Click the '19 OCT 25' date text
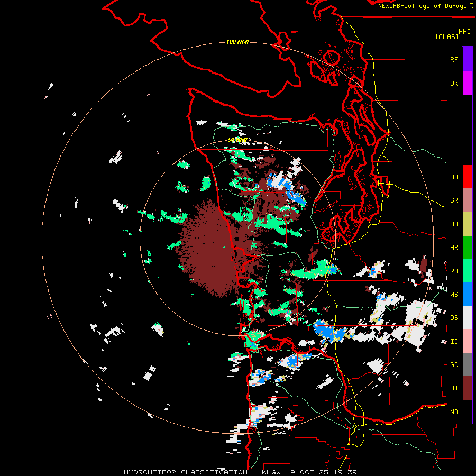This screenshot has height=476, width=476. (307, 472)
